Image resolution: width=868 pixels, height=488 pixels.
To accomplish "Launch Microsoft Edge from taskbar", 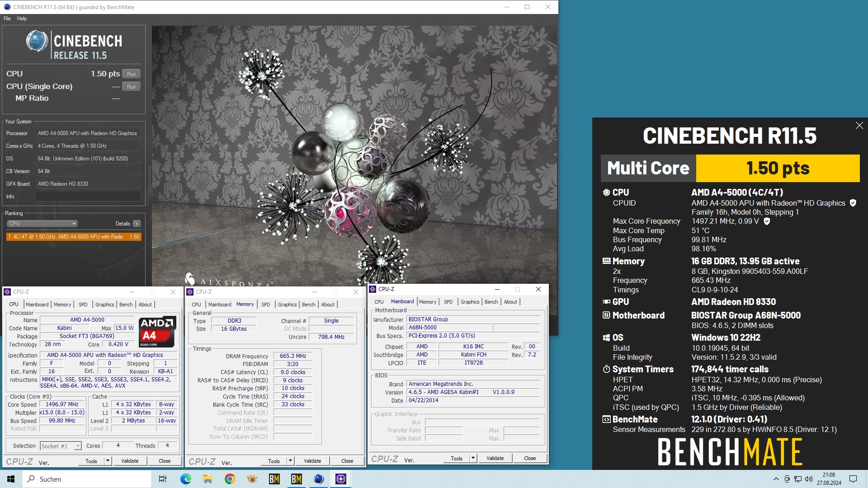I will (x=185, y=479).
